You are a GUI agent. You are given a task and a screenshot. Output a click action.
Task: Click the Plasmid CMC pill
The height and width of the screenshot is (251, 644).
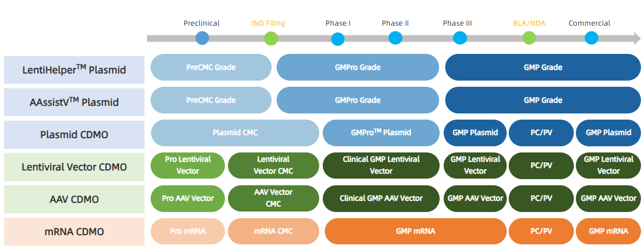point(235,132)
